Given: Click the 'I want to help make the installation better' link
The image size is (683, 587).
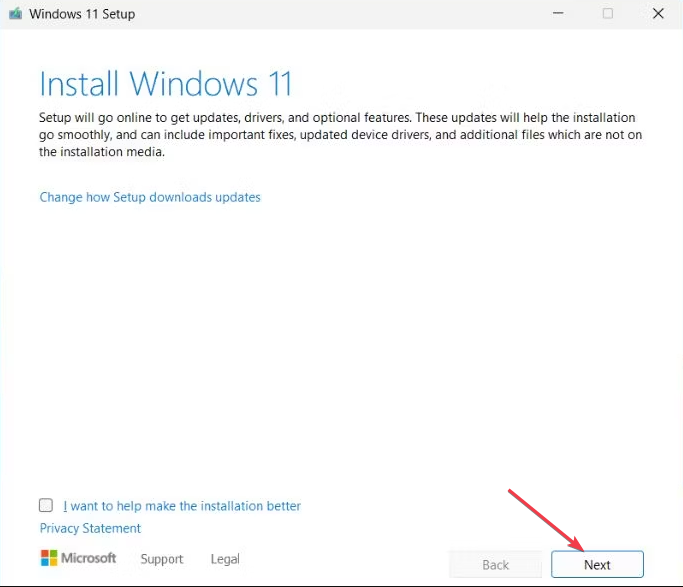Looking at the screenshot, I should (x=182, y=506).
